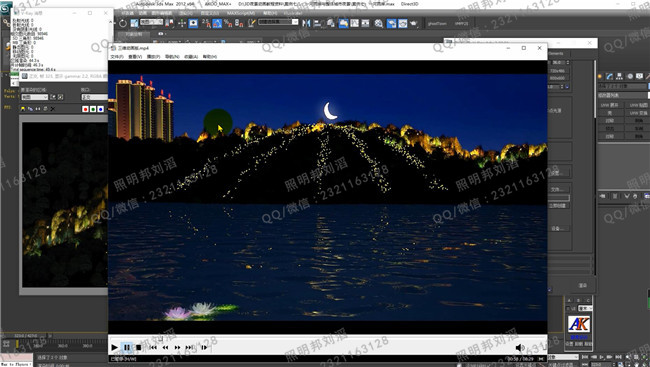Click the Mirror tool icon
650x367 pixels.
tap(306, 24)
